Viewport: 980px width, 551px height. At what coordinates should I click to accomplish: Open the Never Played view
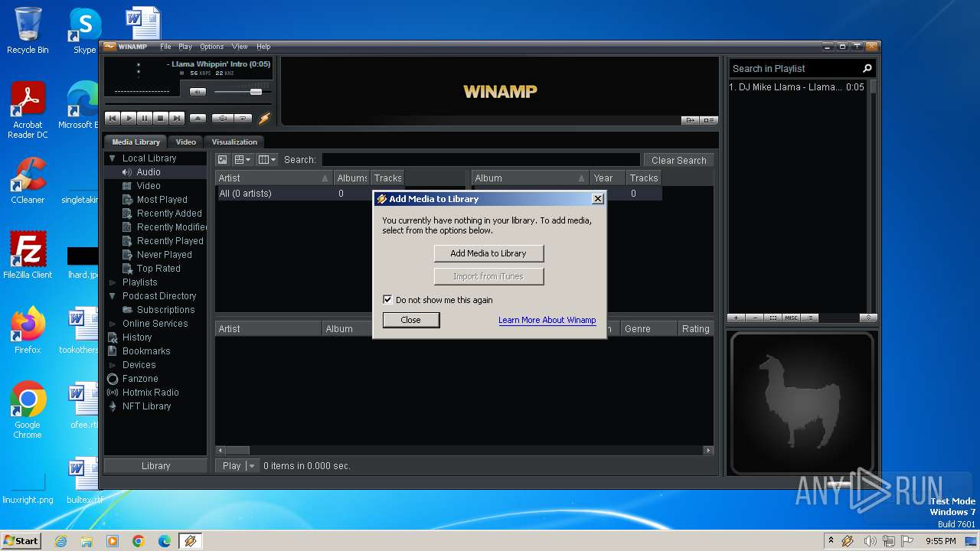click(x=164, y=255)
